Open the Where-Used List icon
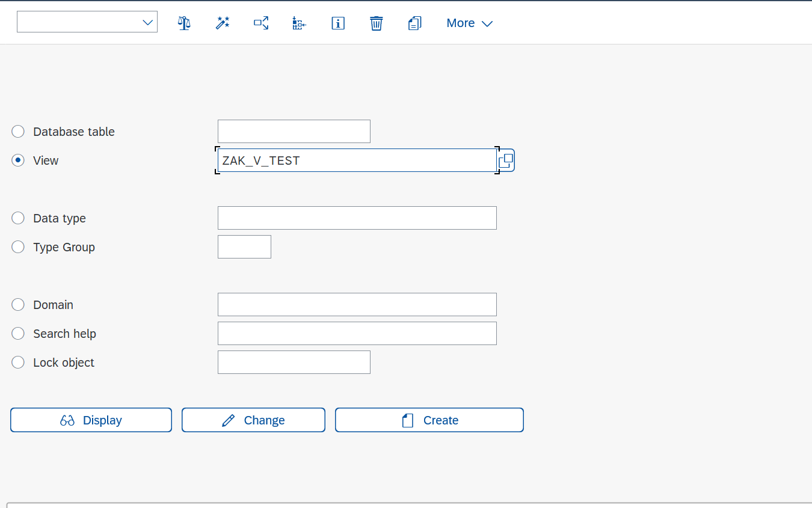 pos(261,23)
